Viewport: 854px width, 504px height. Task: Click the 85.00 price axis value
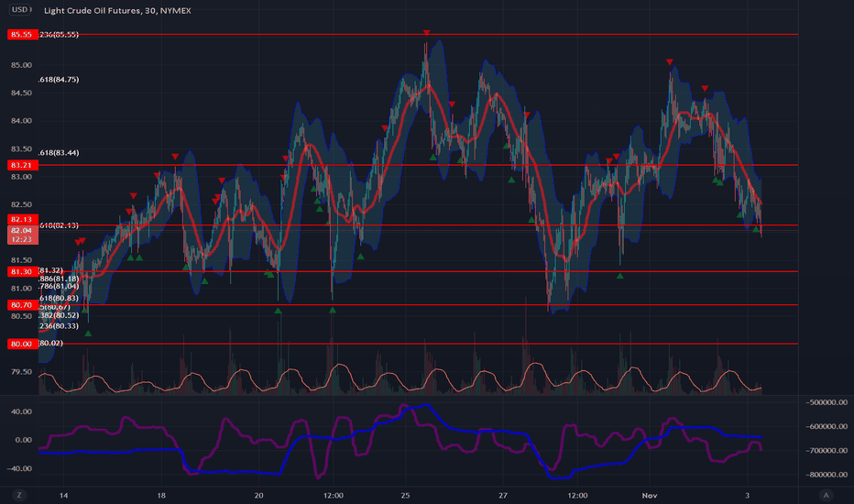21,65
